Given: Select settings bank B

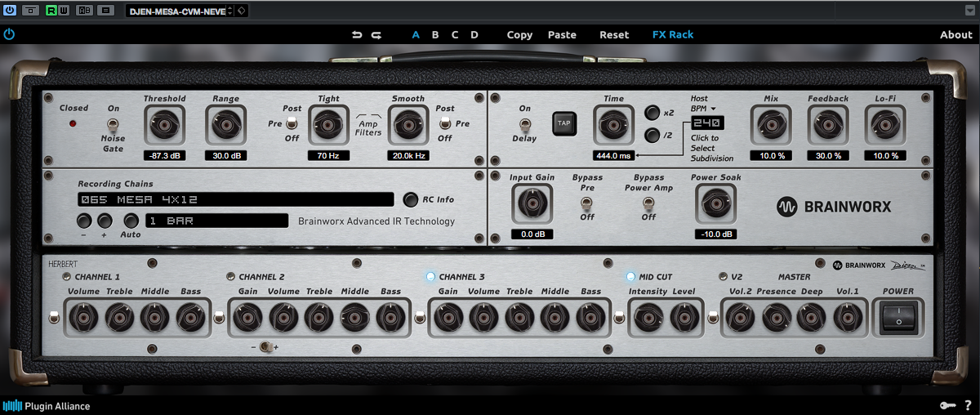Looking at the screenshot, I should (435, 35).
